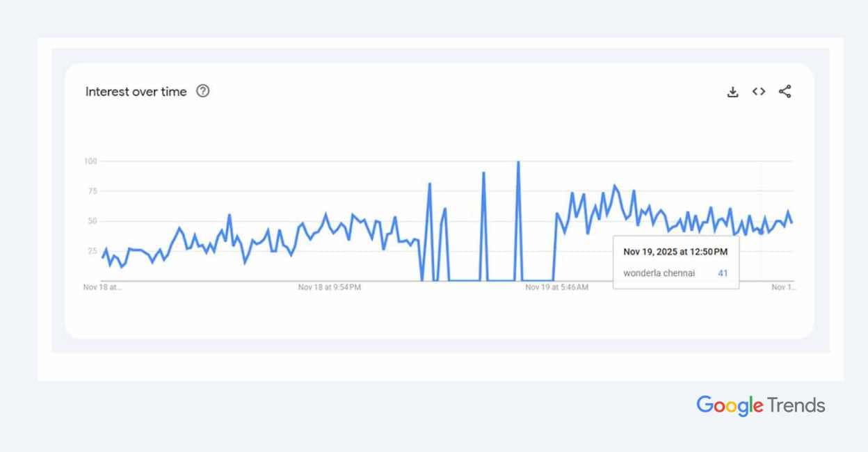Click the highlighted data point above the tooltip

pyautogui.click(x=761, y=232)
